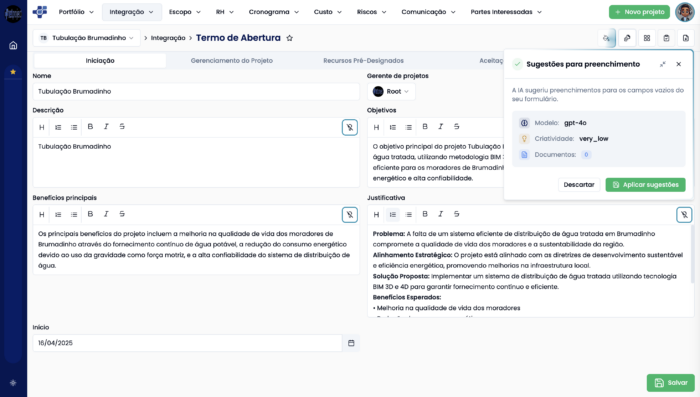Screen dimensions: 700x397
Task: Switch to Gerenciamento do Projeto tab
Action: tap(232, 61)
